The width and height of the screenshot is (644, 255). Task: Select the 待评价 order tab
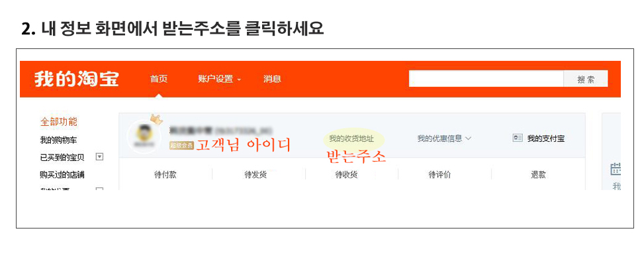pos(439,175)
